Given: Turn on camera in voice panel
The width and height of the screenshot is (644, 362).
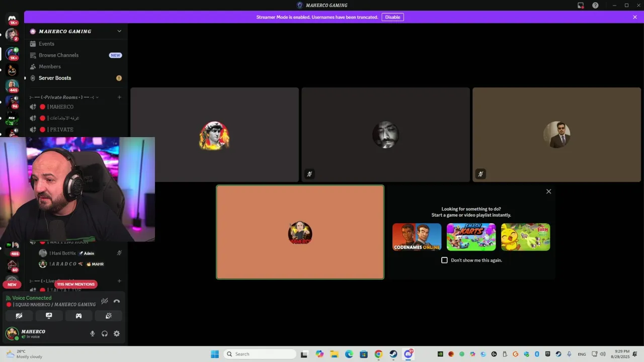Looking at the screenshot, I should coord(19,316).
